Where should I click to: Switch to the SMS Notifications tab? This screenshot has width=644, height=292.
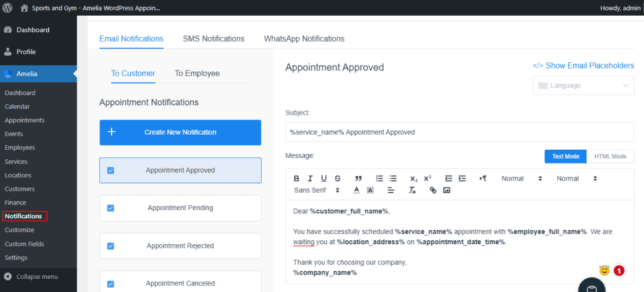[213, 39]
